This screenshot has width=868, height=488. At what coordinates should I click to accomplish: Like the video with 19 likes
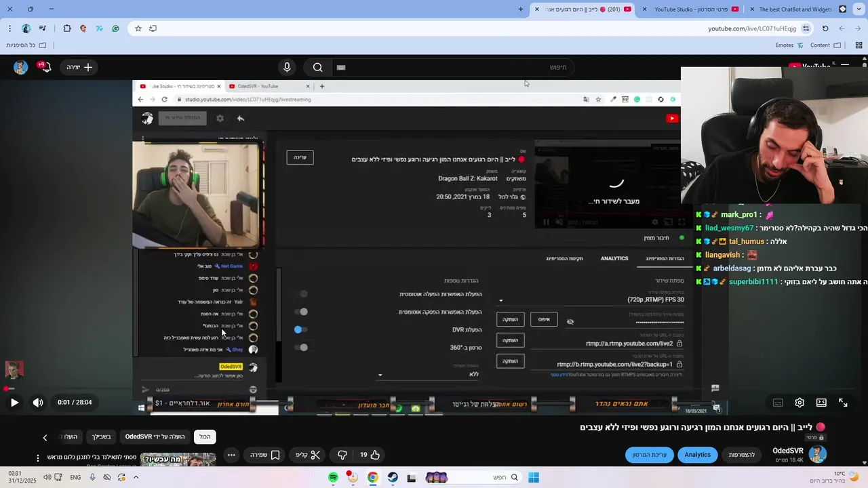[x=370, y=455]
